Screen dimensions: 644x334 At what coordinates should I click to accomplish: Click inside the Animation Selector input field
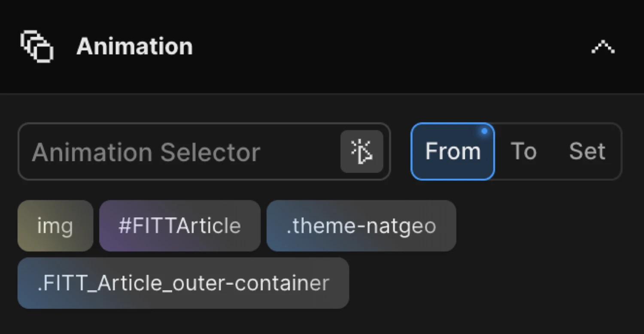point(172,151)
